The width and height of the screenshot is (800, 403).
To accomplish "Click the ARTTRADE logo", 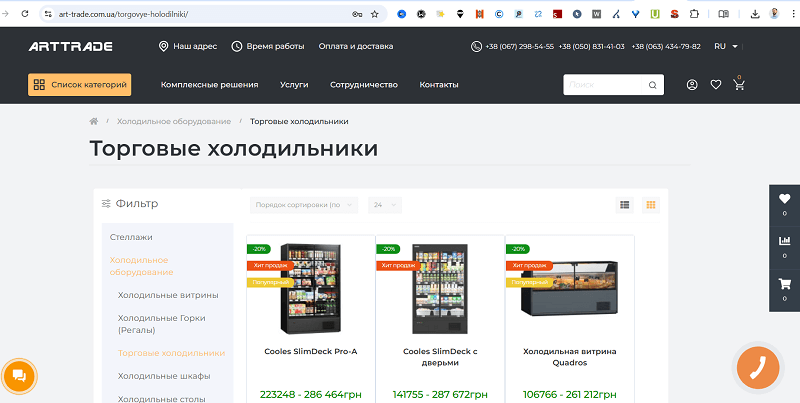I will 70,46.
